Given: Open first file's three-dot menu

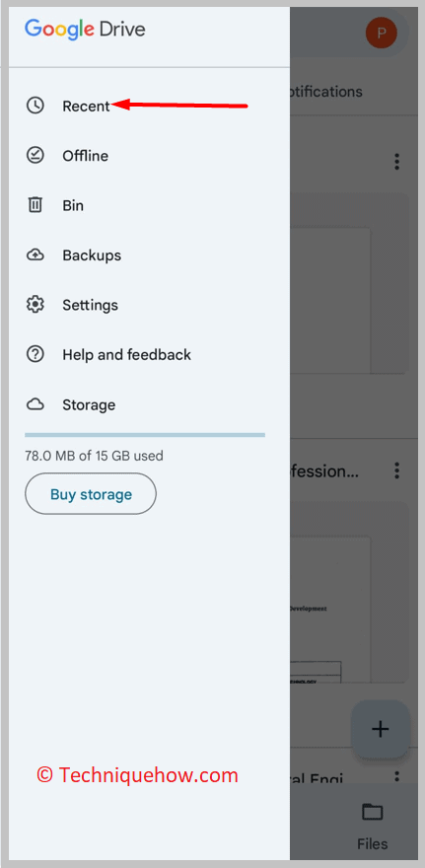Looking at the screenshot, I should (396, 162).
